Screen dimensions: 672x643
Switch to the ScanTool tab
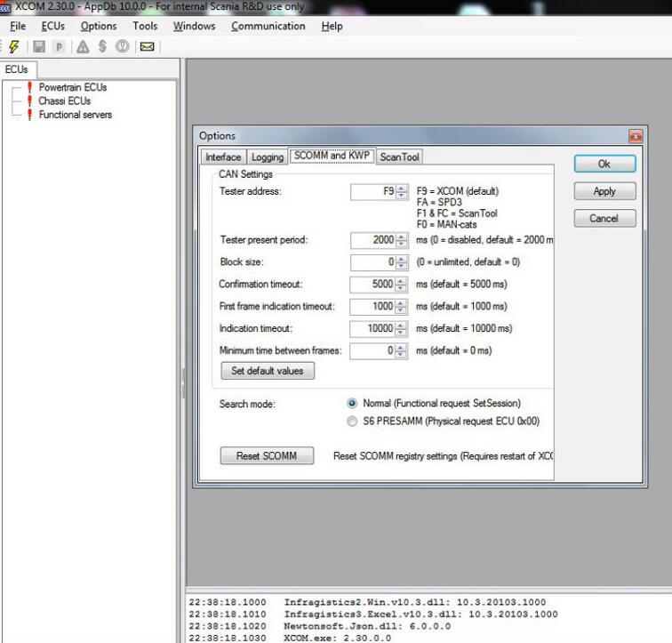399,157
